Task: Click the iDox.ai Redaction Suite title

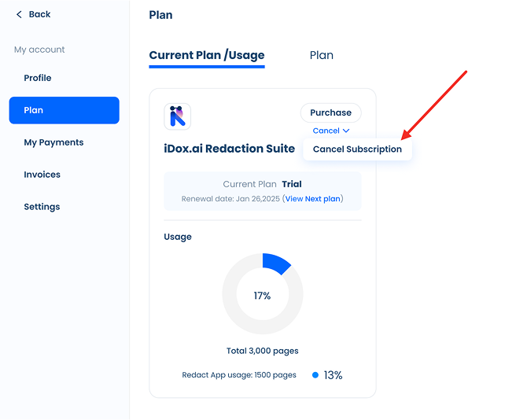Action: tap(229, 149)
